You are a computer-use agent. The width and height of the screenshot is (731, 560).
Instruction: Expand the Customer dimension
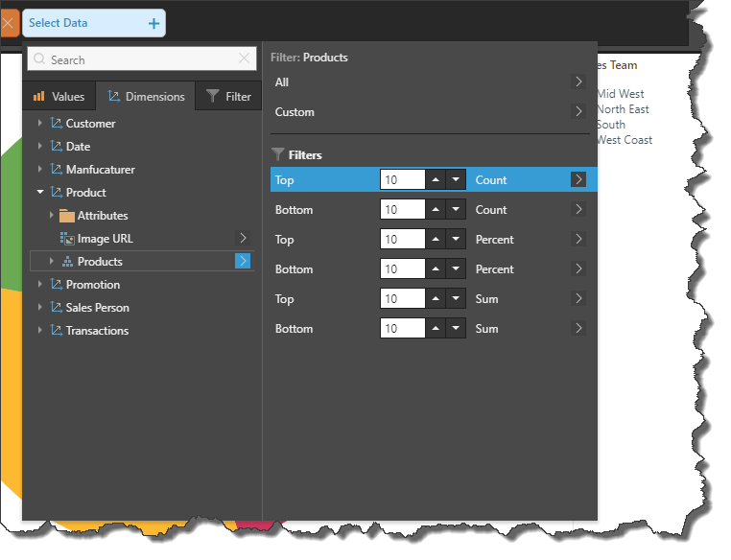click(40, 124)
